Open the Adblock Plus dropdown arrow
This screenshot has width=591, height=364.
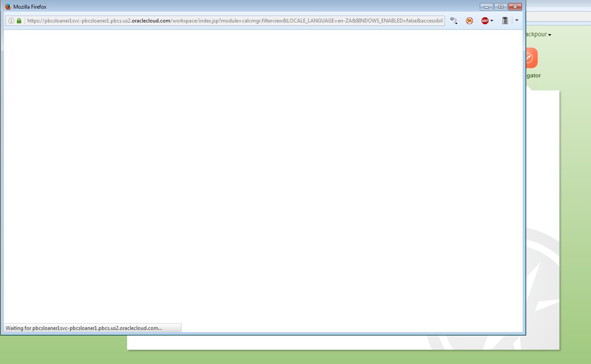[x=492, y=21]
